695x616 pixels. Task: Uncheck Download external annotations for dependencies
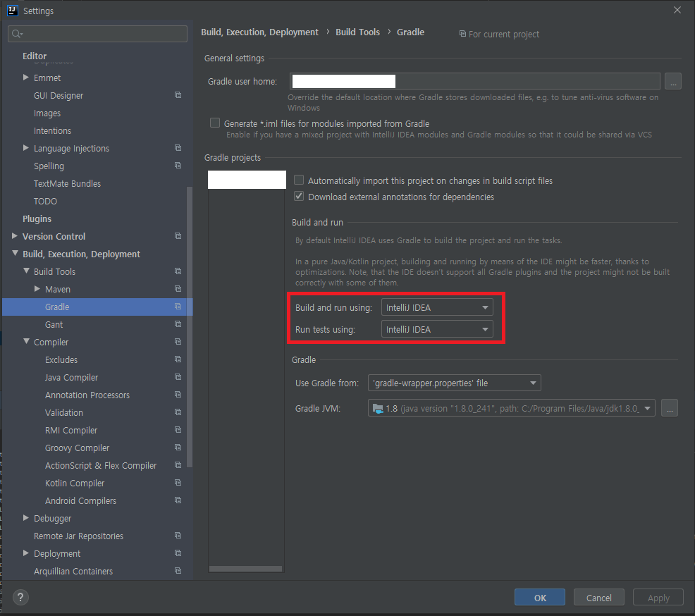coord(299,197)
